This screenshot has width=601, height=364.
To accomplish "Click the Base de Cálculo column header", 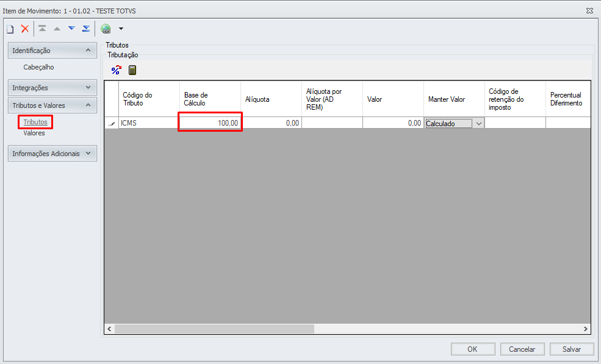I will click(x=210, y=99).
